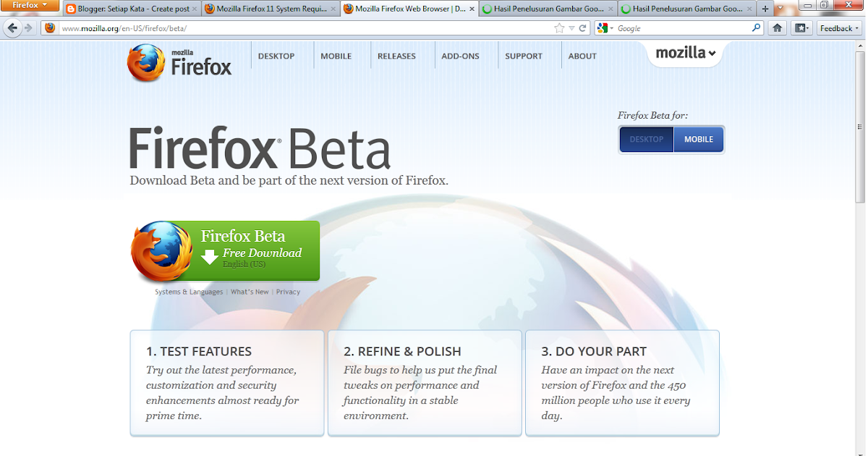The height and width of the screenshot is (456, 868).
Task: Open the Privacy link below download button
Action: point(288,292)
